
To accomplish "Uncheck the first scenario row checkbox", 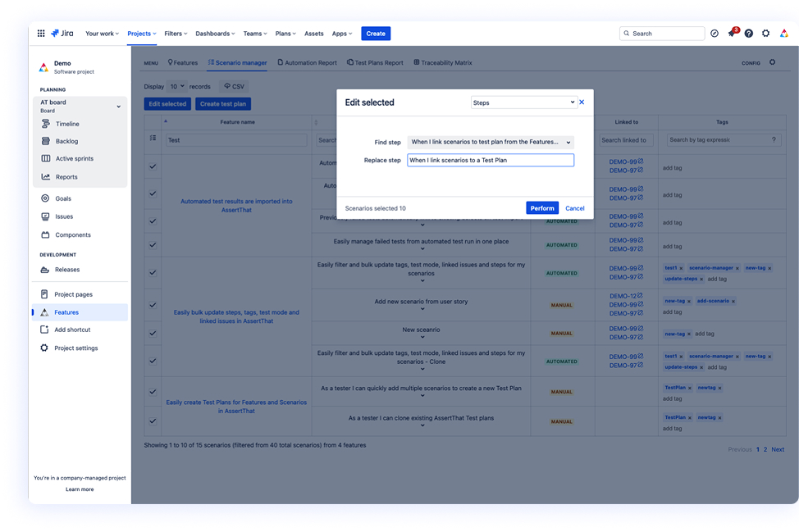I will tap(153, 165).
